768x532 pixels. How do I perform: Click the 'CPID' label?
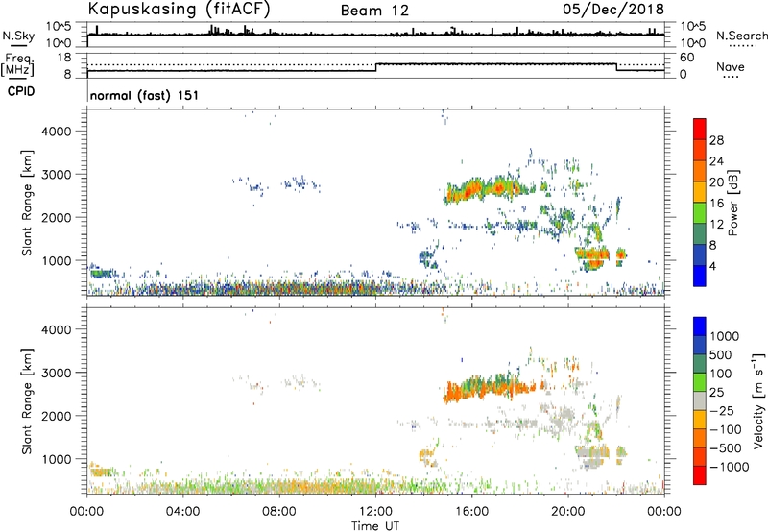point(21,91)
